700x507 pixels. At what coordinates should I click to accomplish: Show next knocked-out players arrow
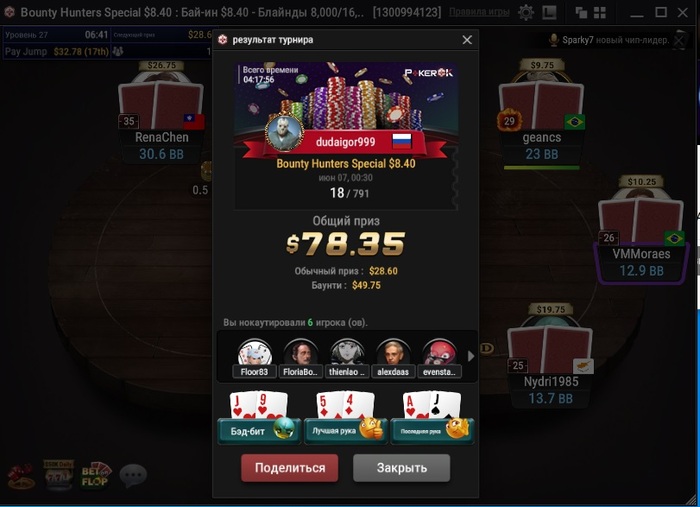[471, 356]
